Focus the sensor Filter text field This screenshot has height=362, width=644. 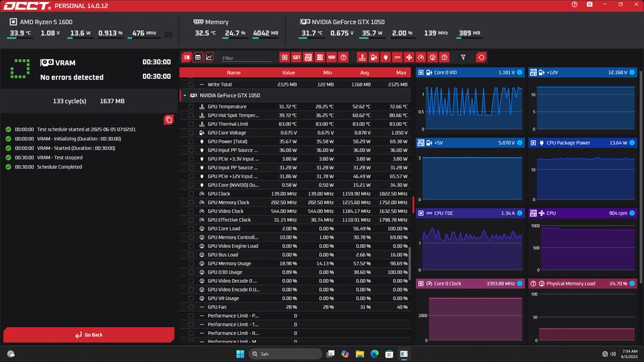click(x=246, y=58)
